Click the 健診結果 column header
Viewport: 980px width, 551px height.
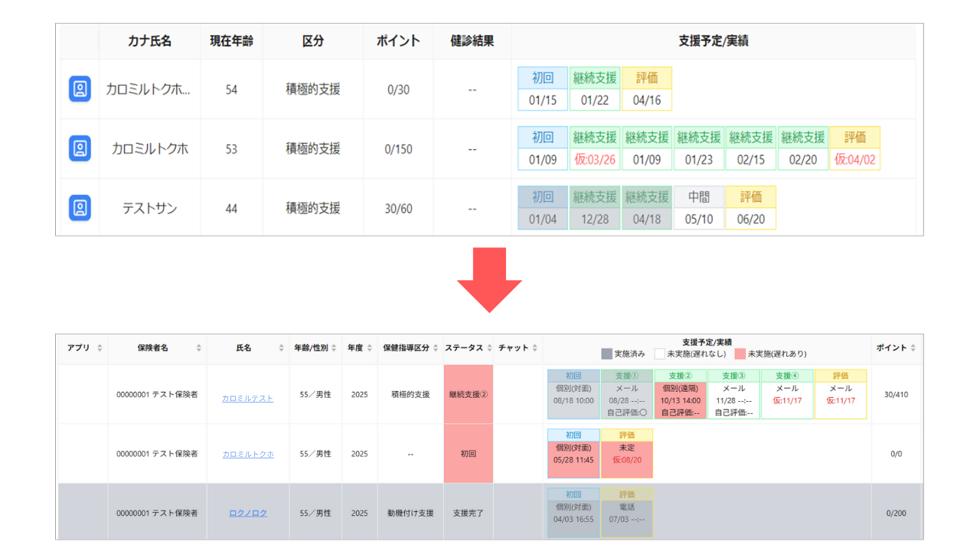click(472, 41)
